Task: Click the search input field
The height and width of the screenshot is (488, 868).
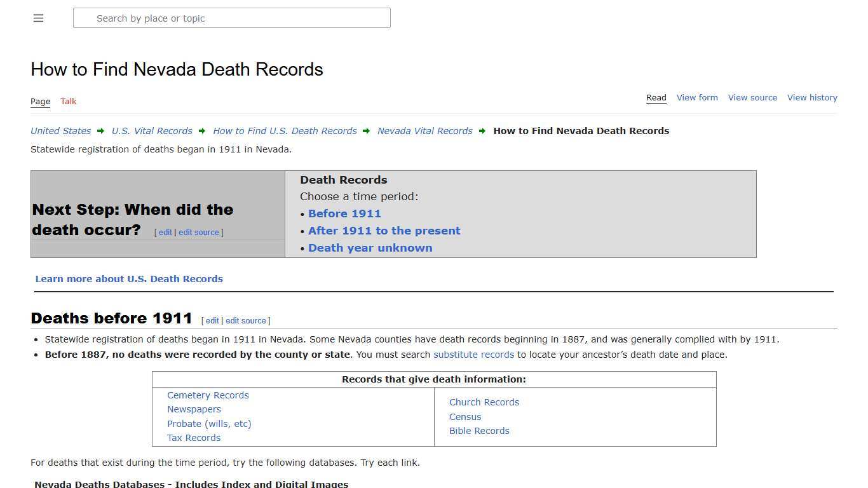Action: (x=231, y=18)
